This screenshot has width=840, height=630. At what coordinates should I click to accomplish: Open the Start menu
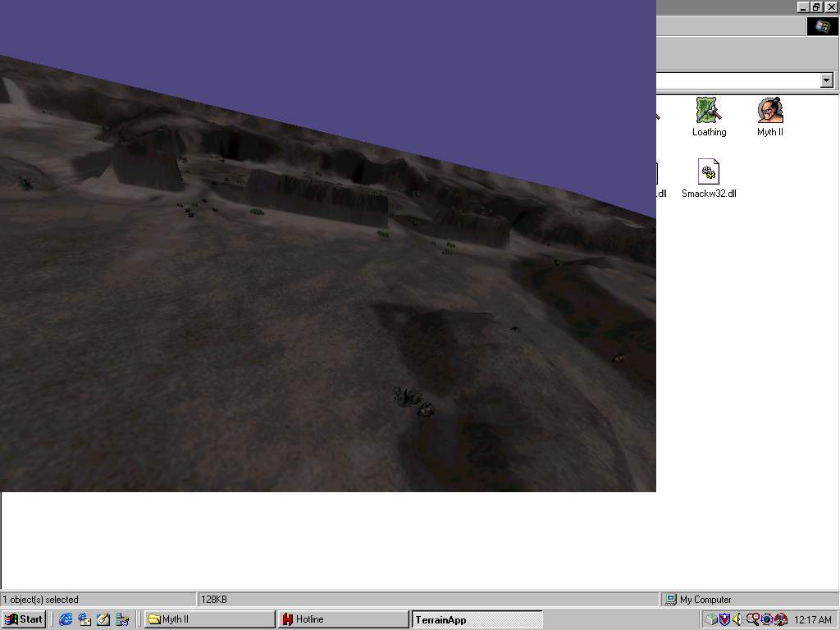24,619
